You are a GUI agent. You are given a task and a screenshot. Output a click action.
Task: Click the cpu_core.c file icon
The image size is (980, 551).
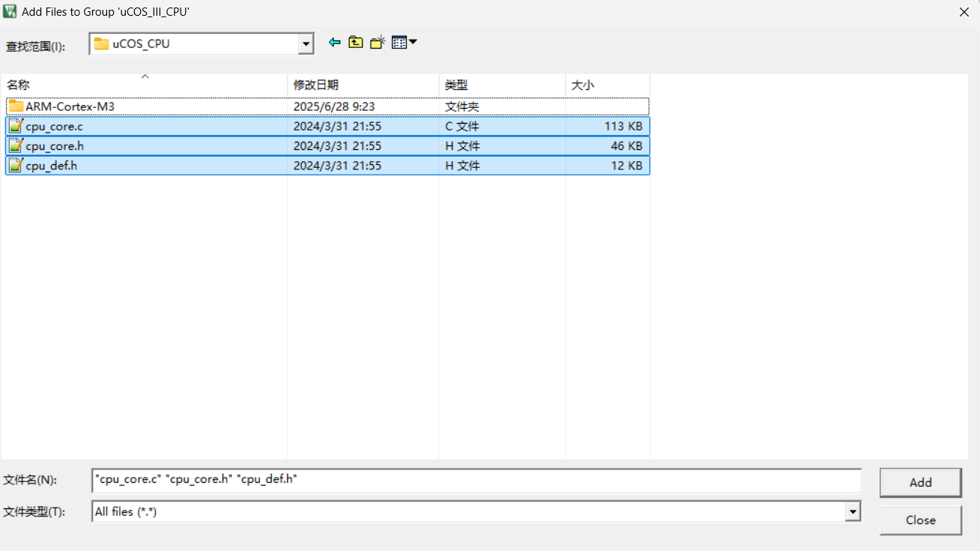pos(16,126)
